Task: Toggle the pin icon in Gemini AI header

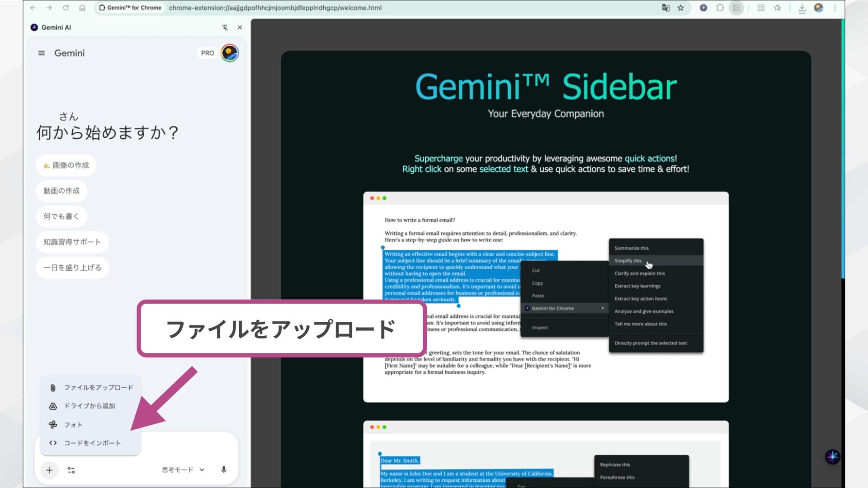Action: tap(225, 27)
